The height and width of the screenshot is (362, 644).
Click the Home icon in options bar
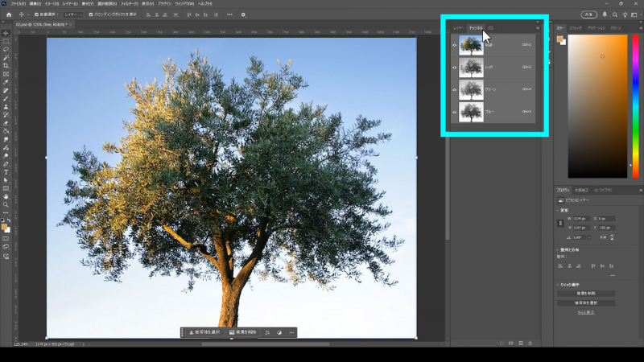pyautogui.click(x=9, y=14)
